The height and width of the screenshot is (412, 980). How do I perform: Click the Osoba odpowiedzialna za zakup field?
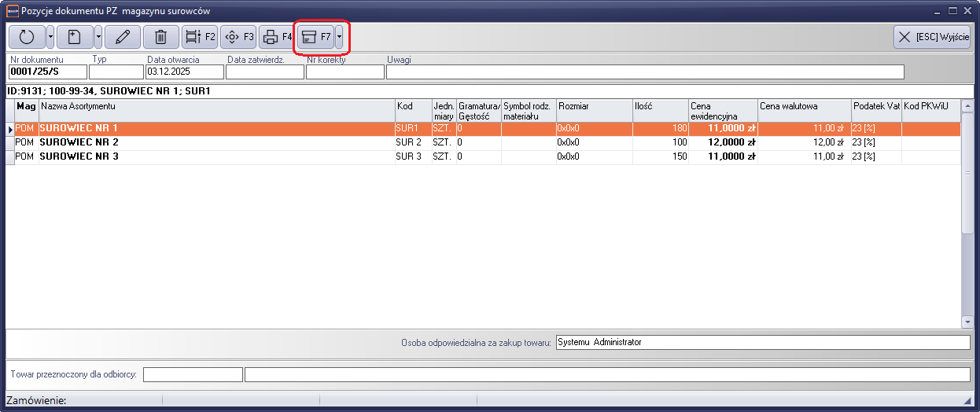click(762, 342)
